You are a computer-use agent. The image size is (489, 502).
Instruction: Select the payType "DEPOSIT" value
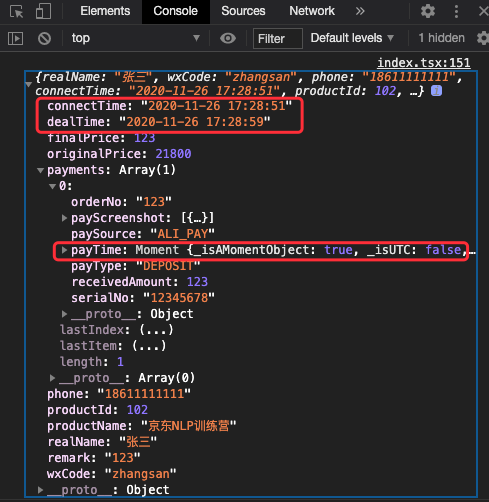point(168,266)
